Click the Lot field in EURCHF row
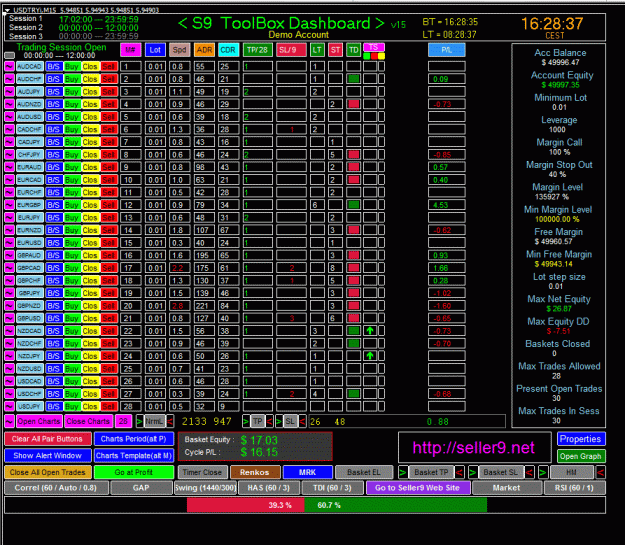Viewport: 625px width, 545px height. (x=155, y=192)
